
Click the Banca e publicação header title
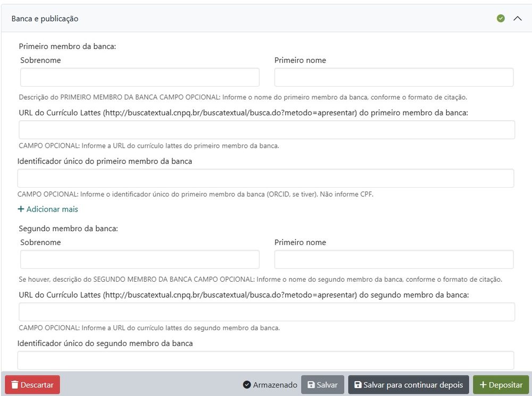click(x=45, y=19)
